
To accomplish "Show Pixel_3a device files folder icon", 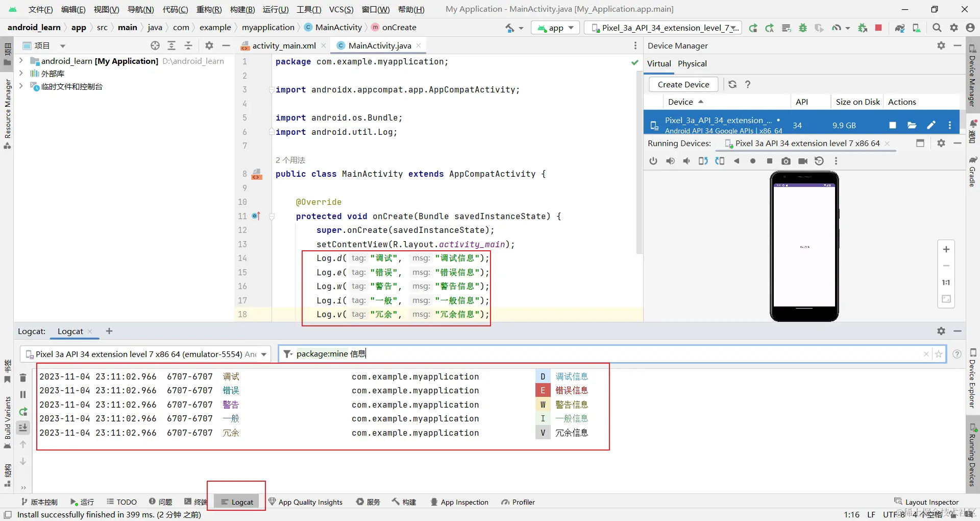I will (x=912, y=125).
